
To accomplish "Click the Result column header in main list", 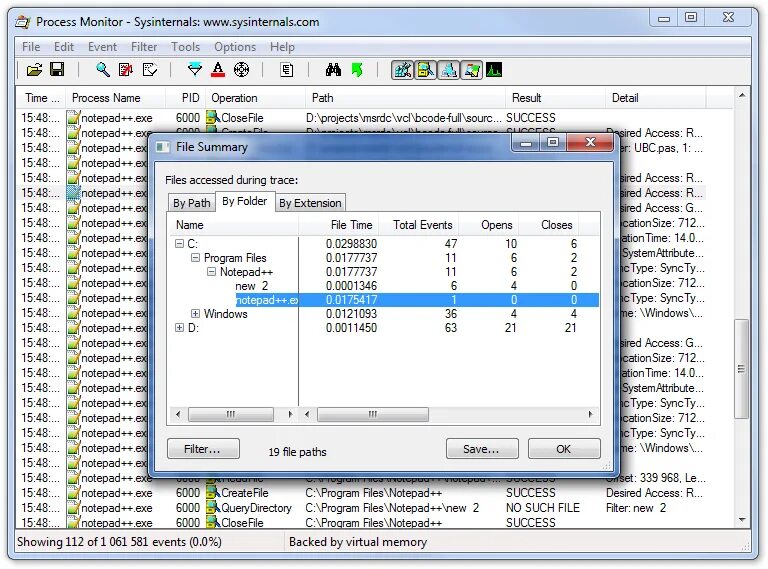I will pos(555,98).
